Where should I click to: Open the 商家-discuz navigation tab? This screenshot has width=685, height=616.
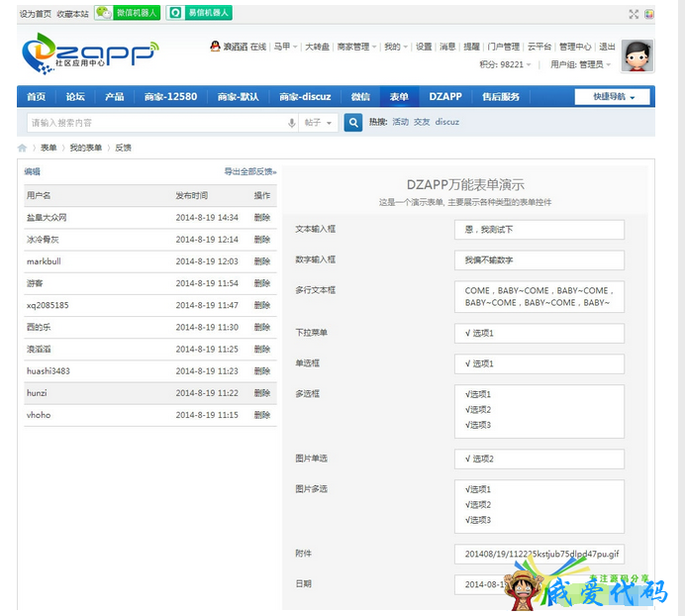305,97
